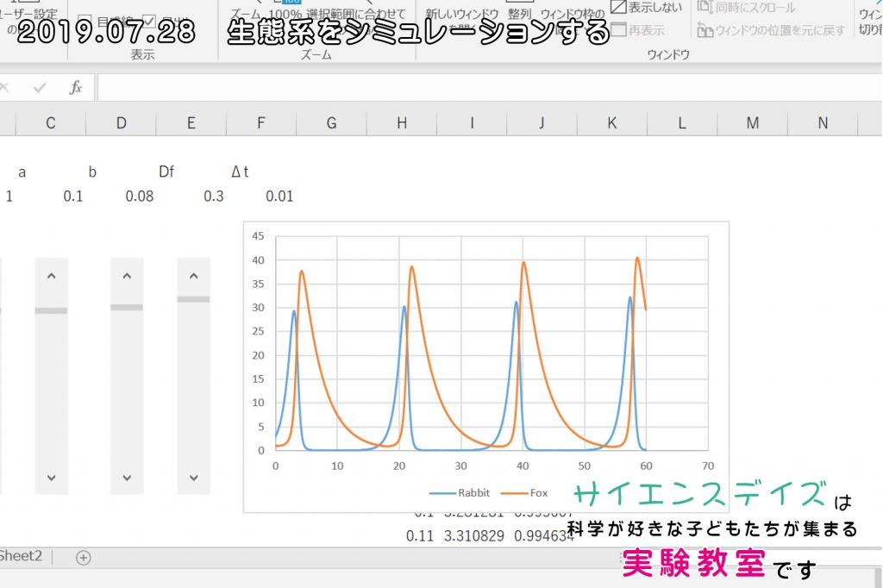Image resolution: width=883 pixels, height=588 pixels.
Task: Click the up arrow of column E scrollbar
Action: pos(194,276)
